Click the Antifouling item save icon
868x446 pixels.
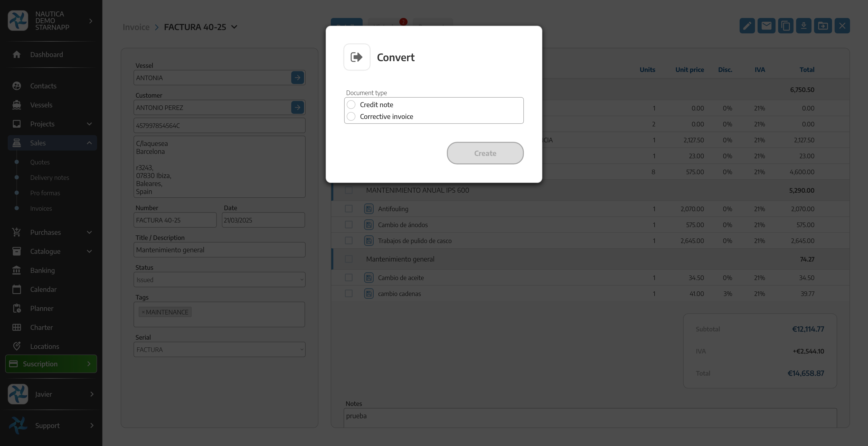[369, 209]
